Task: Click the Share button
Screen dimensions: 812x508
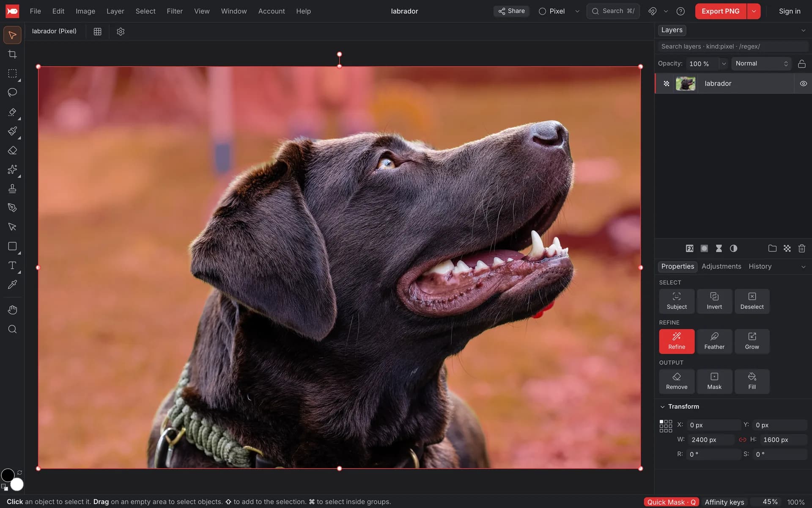Action: (511, 11)
